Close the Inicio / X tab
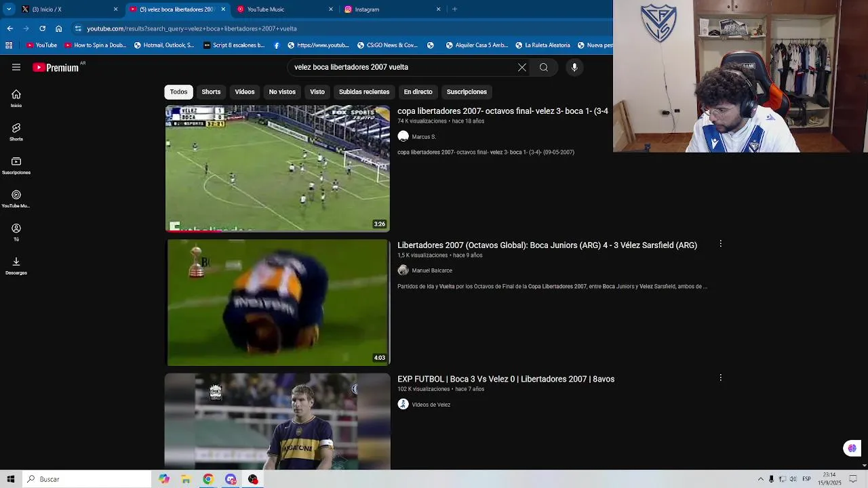Screen dimensions: 868x488 pyautogui.click(x=115, y=9)
